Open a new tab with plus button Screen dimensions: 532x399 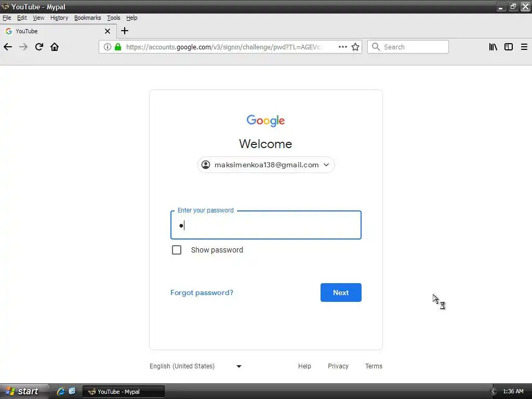(x=125, y=31)
